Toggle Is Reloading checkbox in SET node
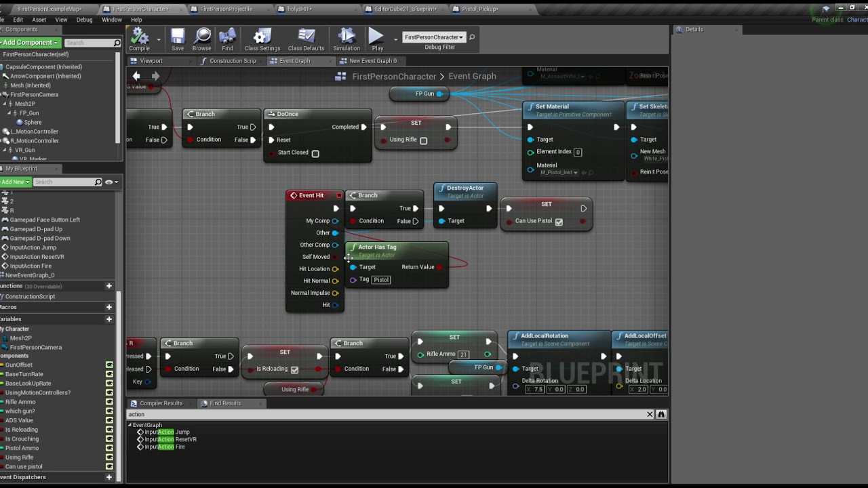868x488 pixels. click(x=294, y=369)
